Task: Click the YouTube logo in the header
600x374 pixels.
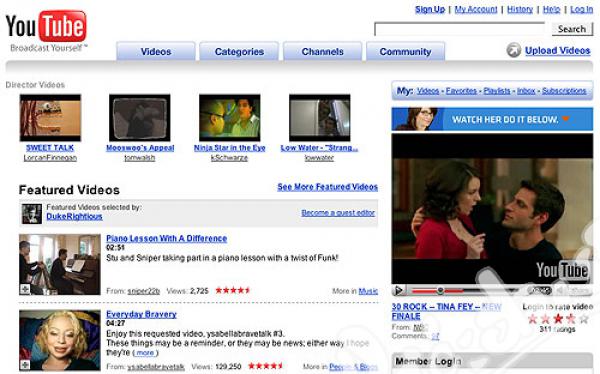Action: [x=46, y=26]
